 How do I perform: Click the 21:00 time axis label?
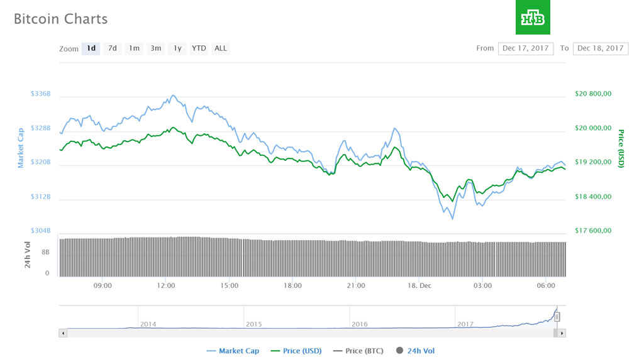point(356,286)
